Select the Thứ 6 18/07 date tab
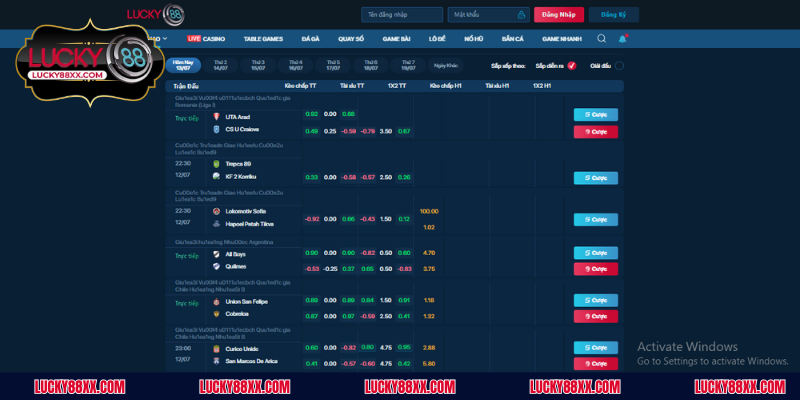The width and height of the screenshot is (800, 400). 371,65
